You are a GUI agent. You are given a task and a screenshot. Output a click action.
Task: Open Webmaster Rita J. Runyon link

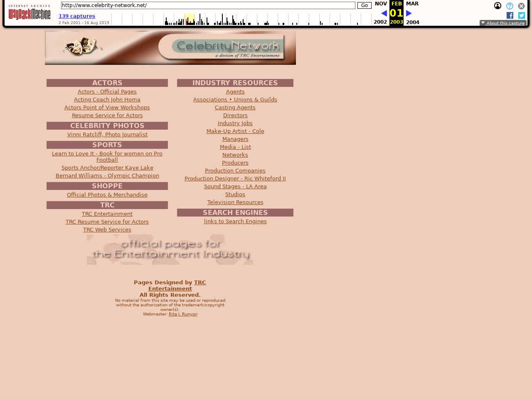[183, 314]
